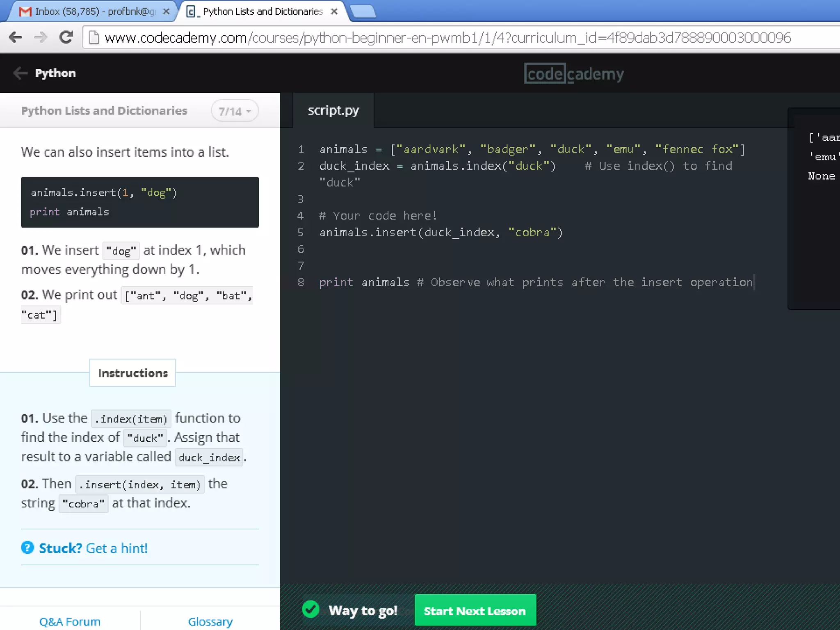Close the Gmail Inbox tab
The width and height of the screenshot is (840, 630).
point(166,11)
